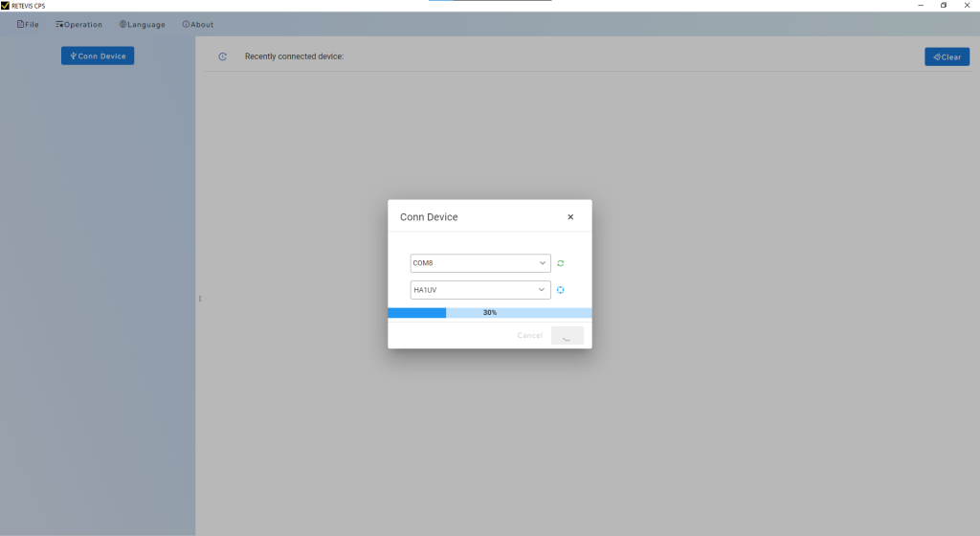Open the File menu
Viewport: 980px width, 536px height.
(x=28, y=24)
